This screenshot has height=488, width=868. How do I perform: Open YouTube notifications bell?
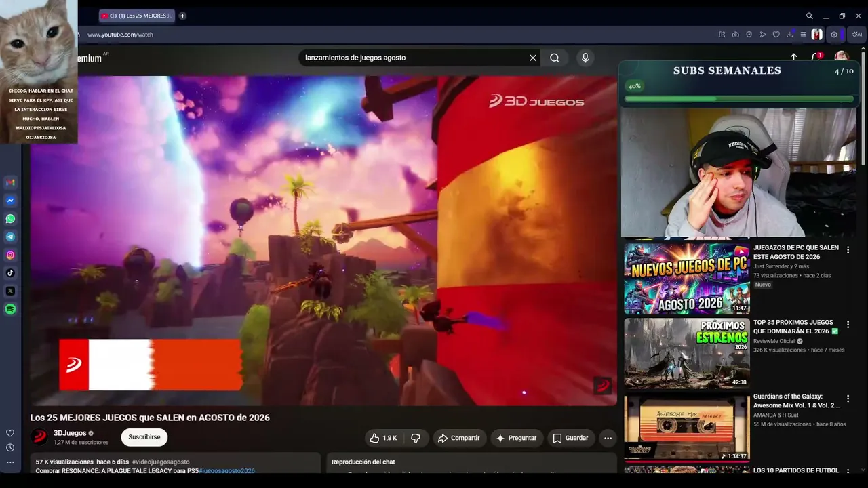pyautogui.click(x=817, y=58)
